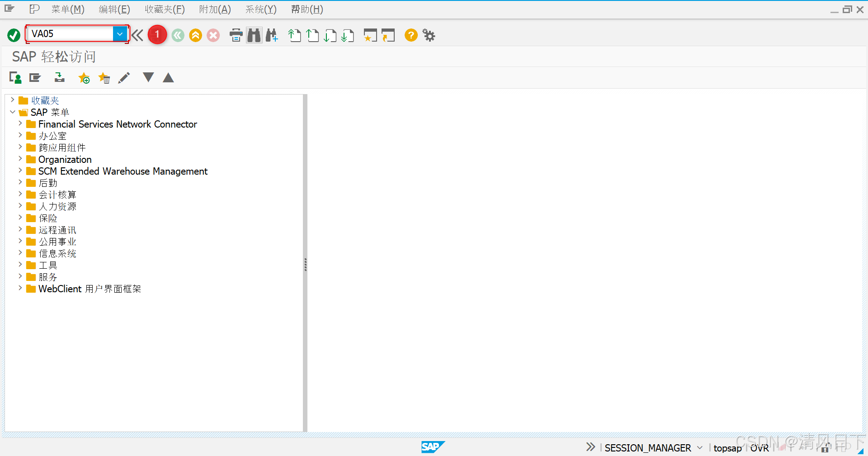Viewport: 868px width, 456px height.
Task: Expand the 人力资源 folder
Action: click(20, 205)
